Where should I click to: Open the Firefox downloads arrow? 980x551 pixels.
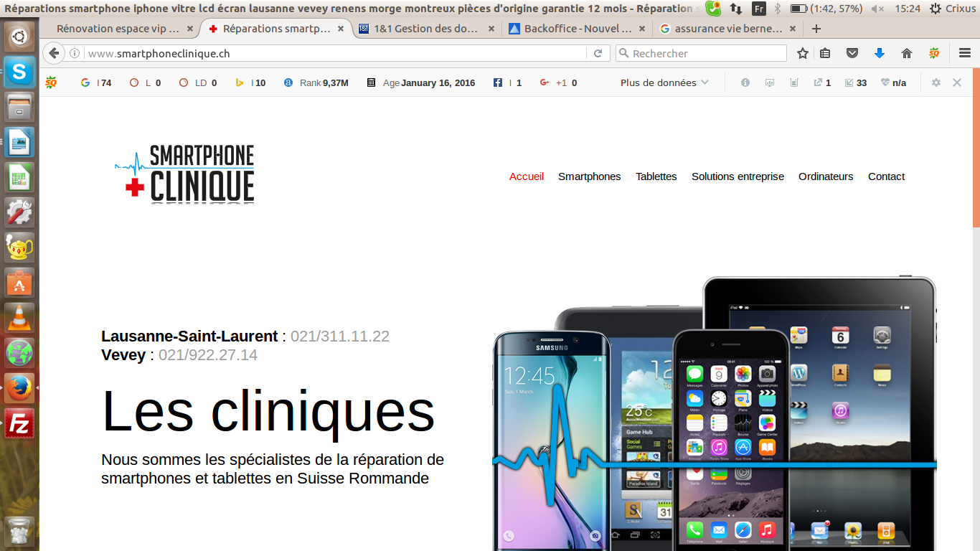coord(880,53)
